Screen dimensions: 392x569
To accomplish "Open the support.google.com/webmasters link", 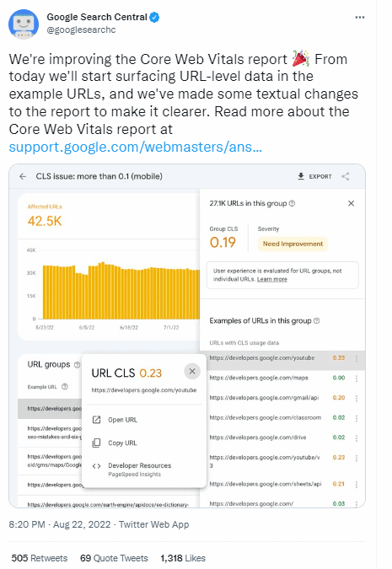I will (x=136, y=147).
